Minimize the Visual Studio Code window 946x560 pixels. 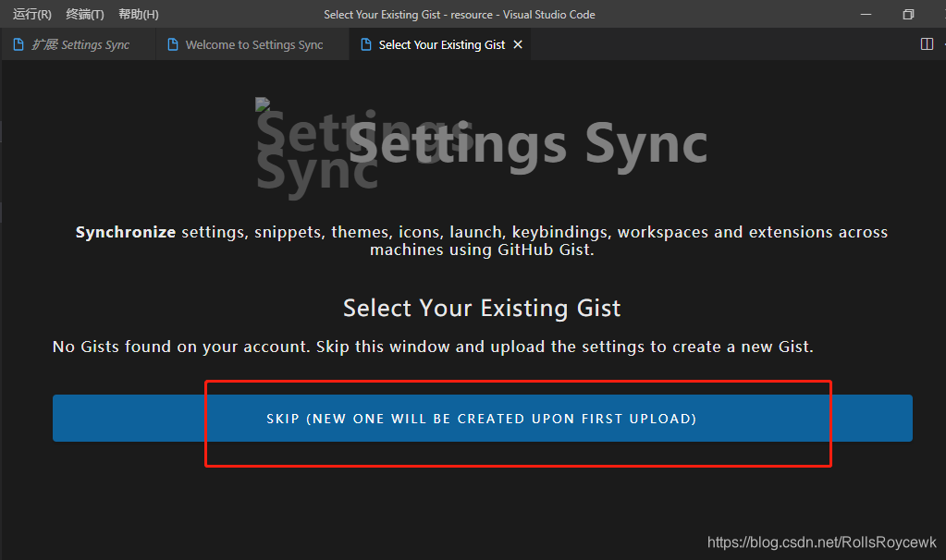pyautogui.click(x=866, y=15)
